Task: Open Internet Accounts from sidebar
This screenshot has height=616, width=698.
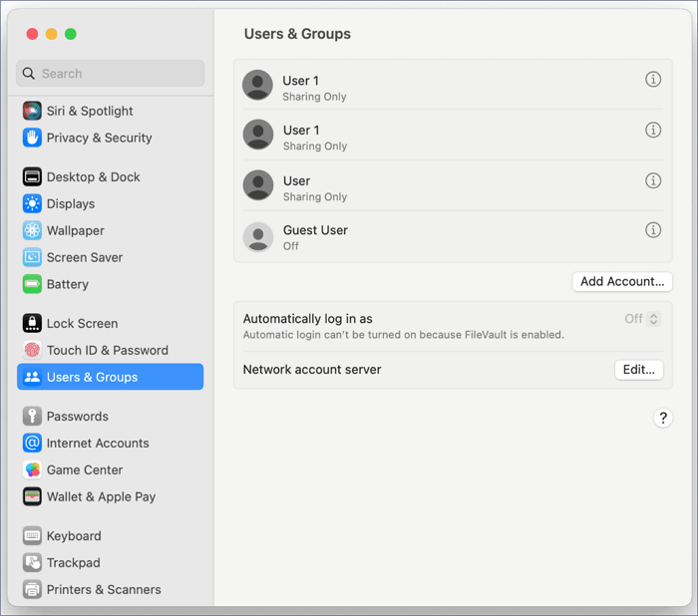Action: pyautogui.click(x=97, y=443)
